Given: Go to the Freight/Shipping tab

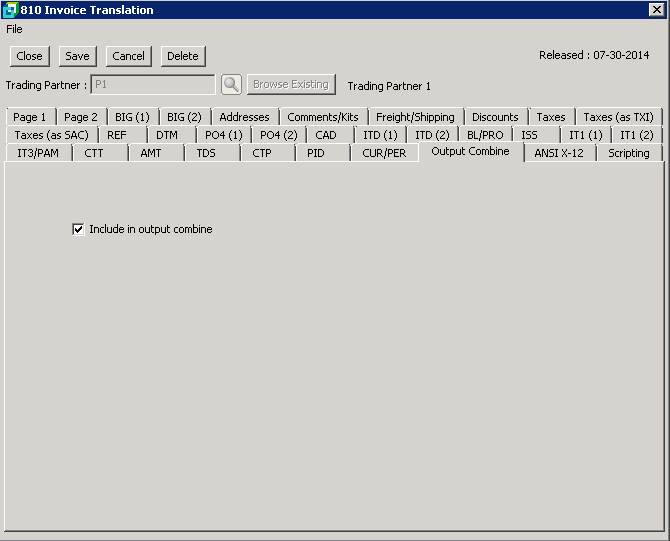Looking at the screenshot, I should [415, 117].
